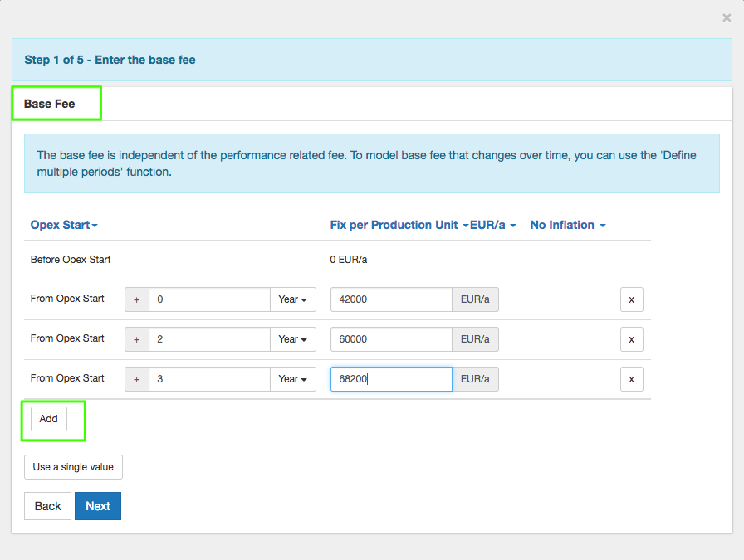
Task: Expand Fix per Production Unit dropdown
Action: pyautogui.click(x=399, y=225)
